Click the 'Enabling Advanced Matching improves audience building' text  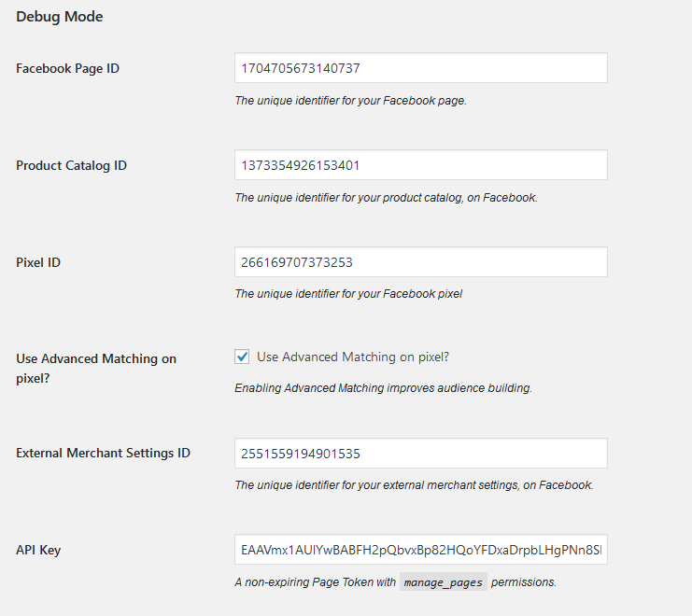pos(383,388)
